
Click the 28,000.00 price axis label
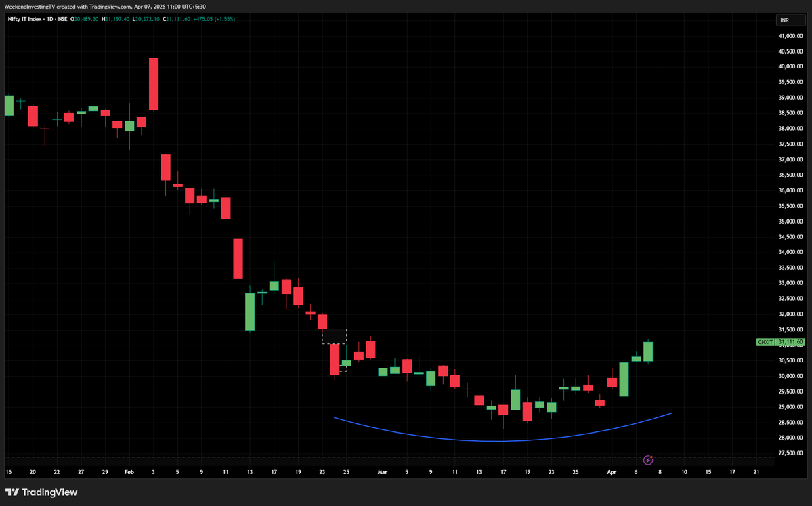[790, 438]
